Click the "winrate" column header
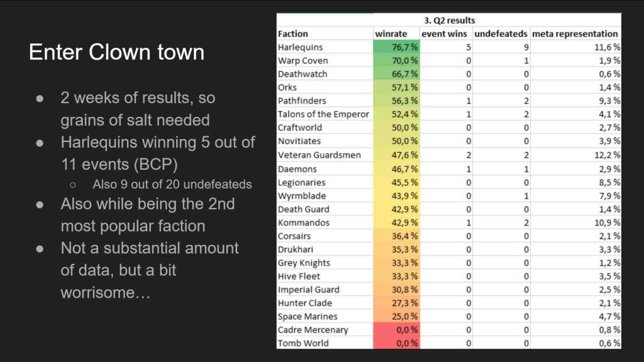This screenshot has width=644, height=362. [x=391, y=34]
